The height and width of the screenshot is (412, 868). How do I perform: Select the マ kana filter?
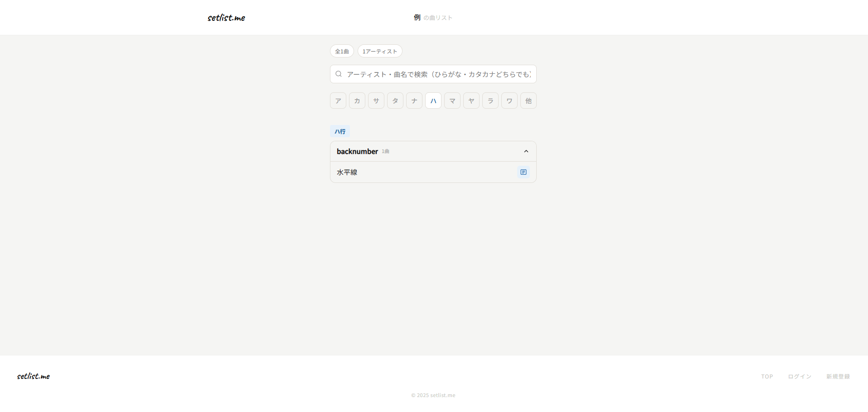[452, 101]
